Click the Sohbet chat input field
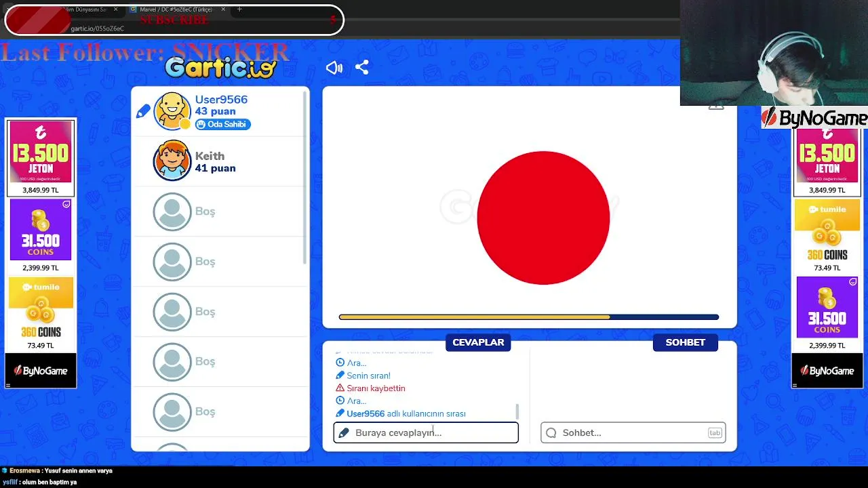 point(633,432)
